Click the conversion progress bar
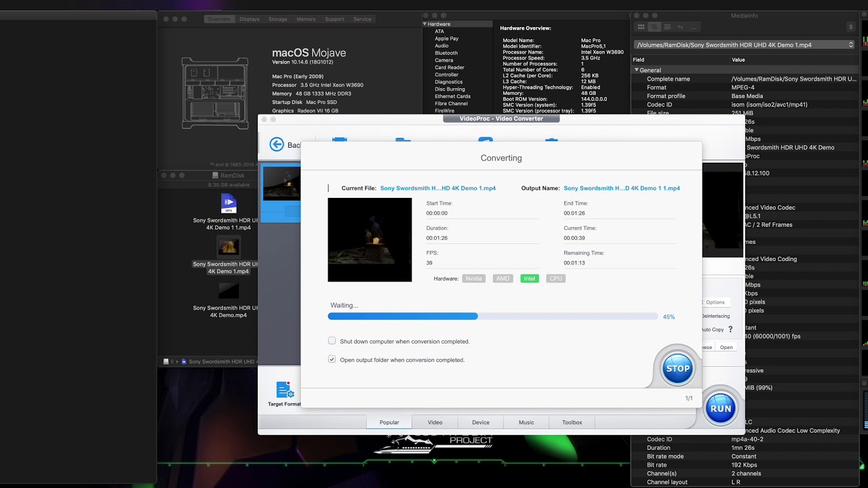Screen dimensions: 868x488 click(x=493, y=317)
